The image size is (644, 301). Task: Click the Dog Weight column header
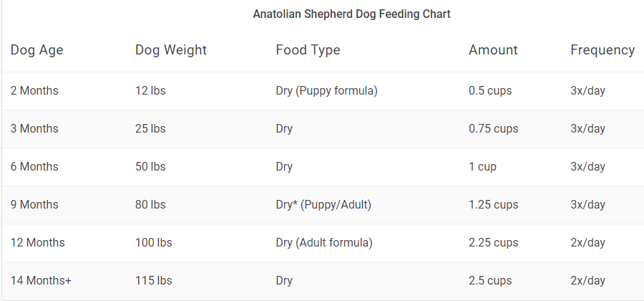pos(171,50)
